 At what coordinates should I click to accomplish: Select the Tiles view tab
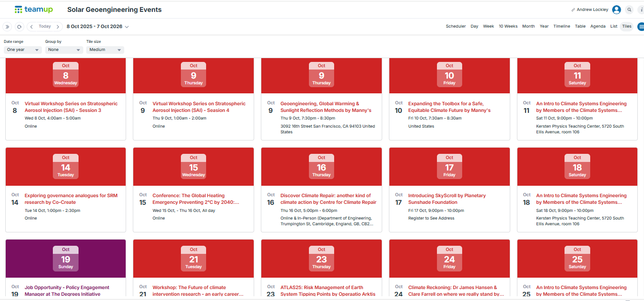(627, 27)
